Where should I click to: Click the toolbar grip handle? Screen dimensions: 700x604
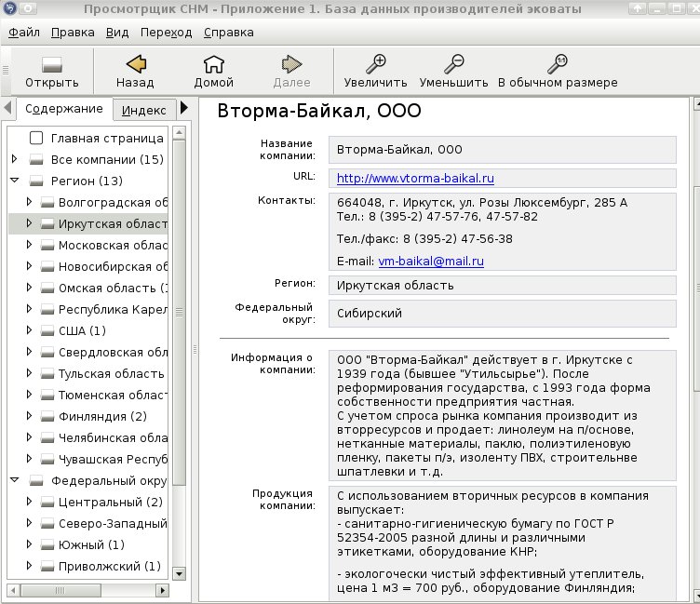[x=6, y=70]
